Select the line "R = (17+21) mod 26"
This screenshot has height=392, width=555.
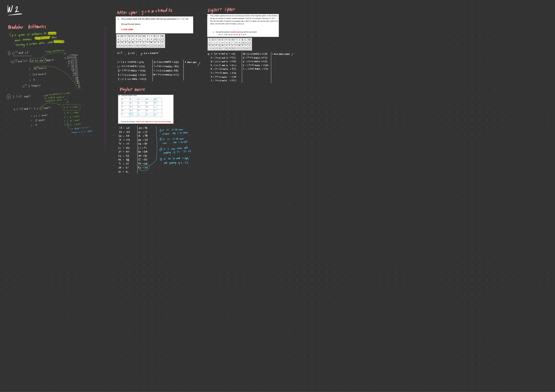[x=223, y=77]
